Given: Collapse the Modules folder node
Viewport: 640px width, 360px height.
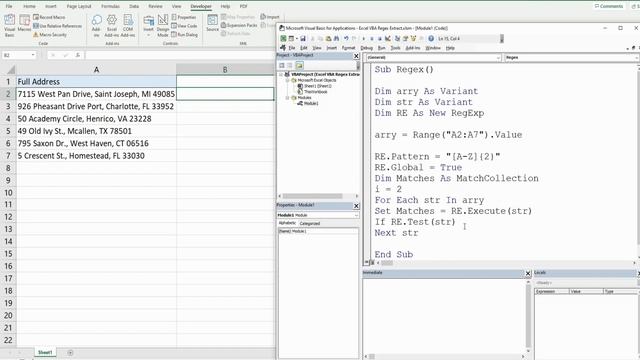Looking at the screenshot, I should coord(287,98).
